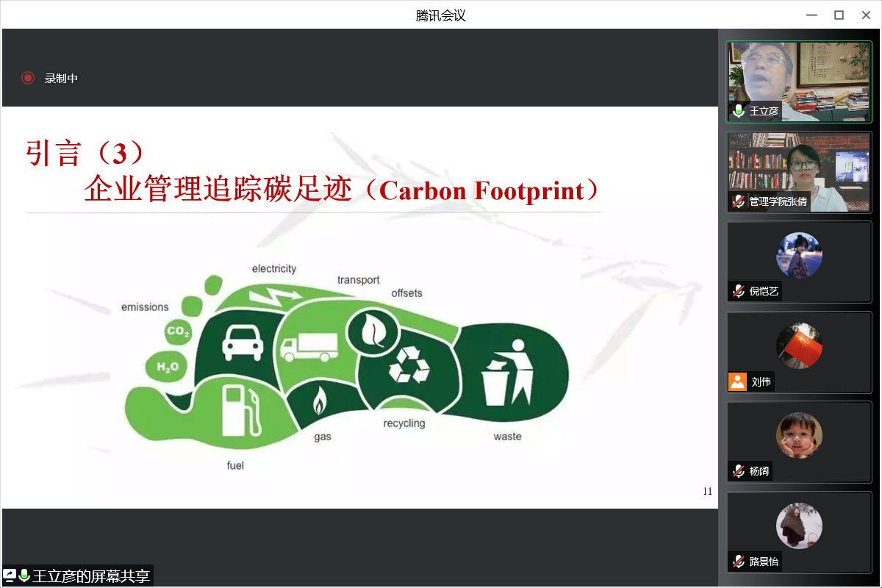This screenshot has width=882, height=588.
Task: Select 倪恺艺's round profile avatar
Action: tap(799, 255)
